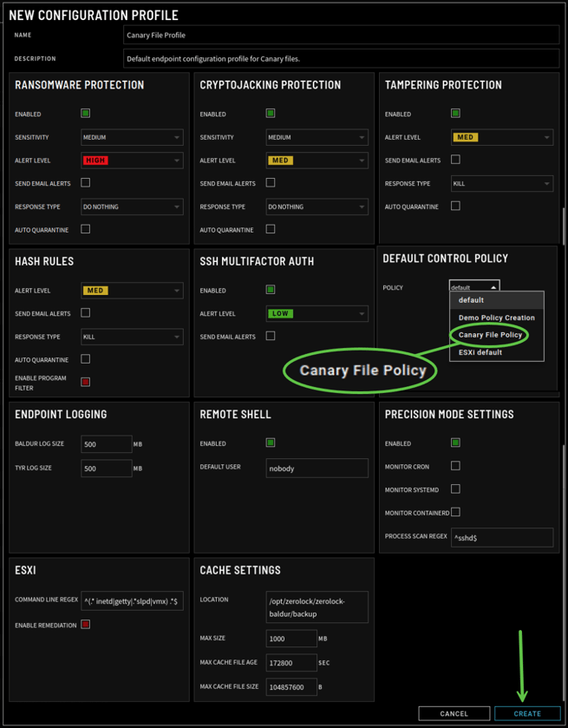The image size is (568, 728).
Task: Edit the Process Scan Regex field
Action: (502, 538)
